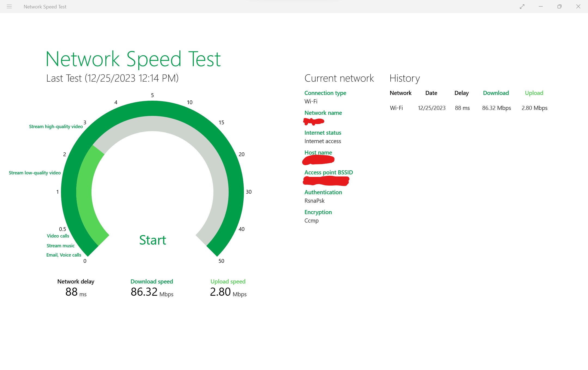The height and width of the screenshot is (370, 588).
Task: Click the Upload speed value 2.80 Mbps
Action: (228, 292)
